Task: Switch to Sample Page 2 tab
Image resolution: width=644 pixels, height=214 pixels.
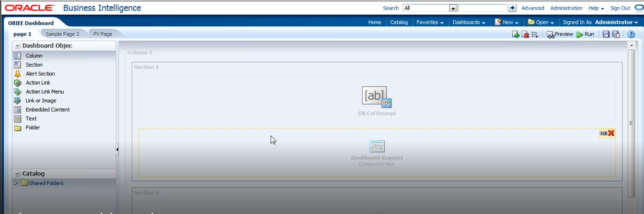Action: click(62, 34)
